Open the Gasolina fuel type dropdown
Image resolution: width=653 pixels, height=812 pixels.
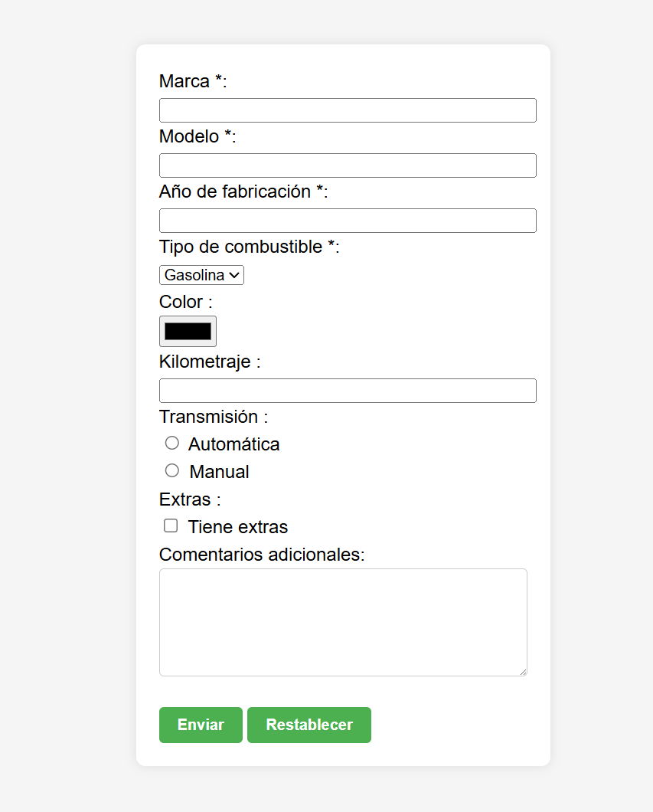(x=201, y=275)
